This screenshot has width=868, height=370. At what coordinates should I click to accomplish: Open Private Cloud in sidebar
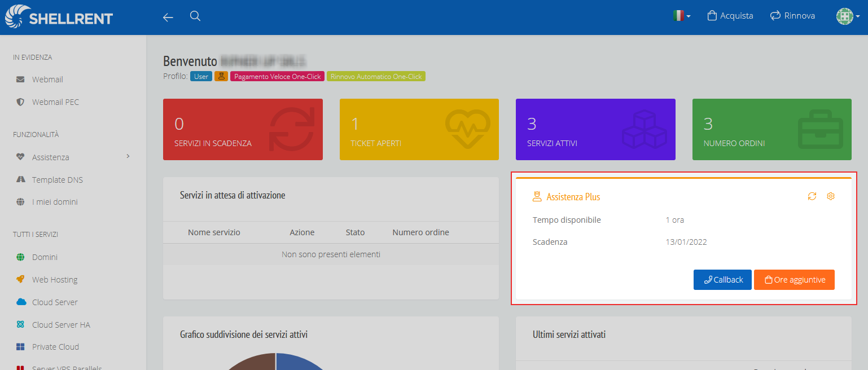55,347
